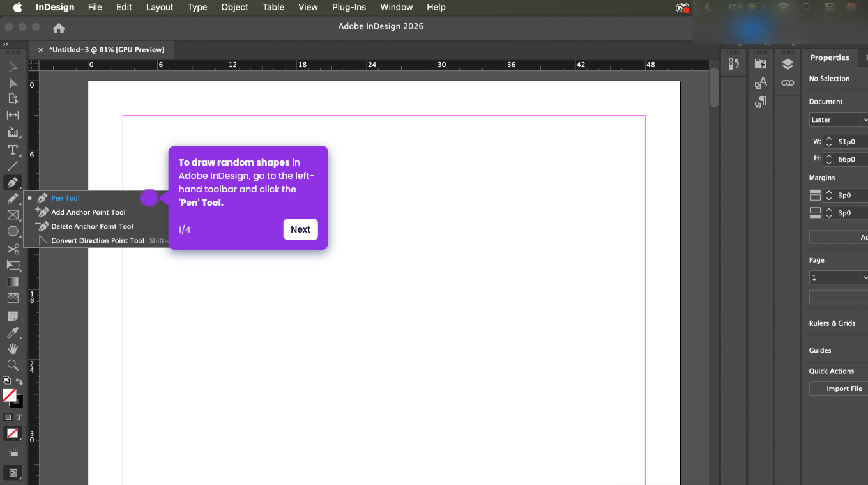Open the Object menu
Image resolution: width=868 pixels, height=485 pixels.
click(x=234, y=7)
